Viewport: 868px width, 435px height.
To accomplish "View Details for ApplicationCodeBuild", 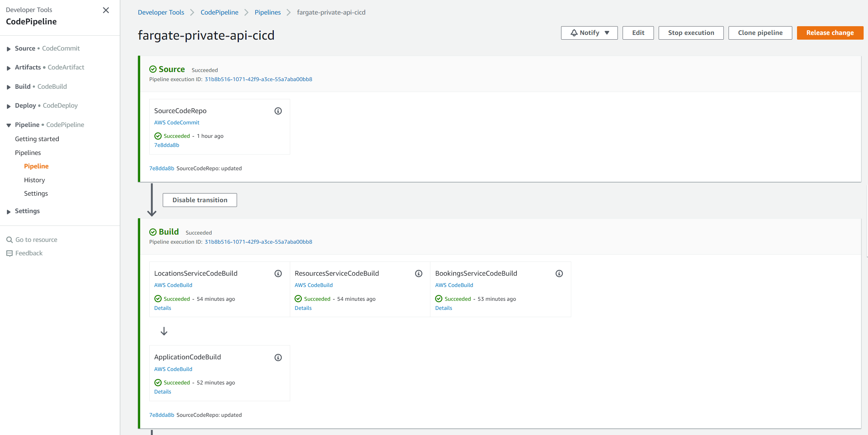I will (162, 392).
